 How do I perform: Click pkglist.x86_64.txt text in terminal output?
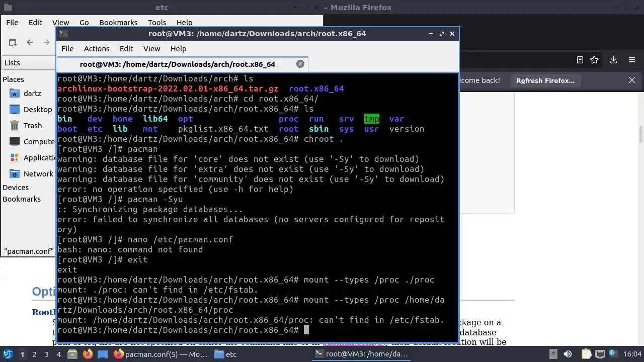click(x=223, y=129)
